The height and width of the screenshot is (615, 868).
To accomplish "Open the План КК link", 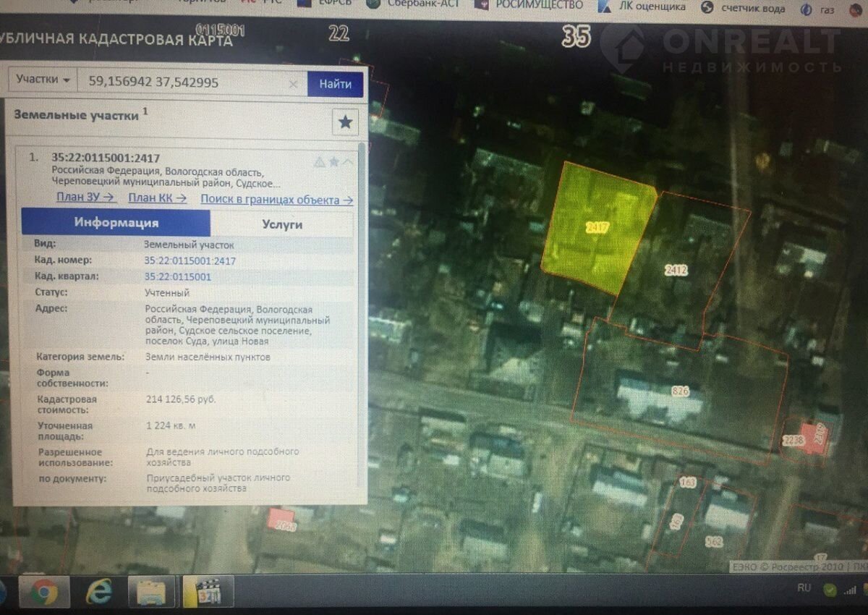I will (157, 198).
